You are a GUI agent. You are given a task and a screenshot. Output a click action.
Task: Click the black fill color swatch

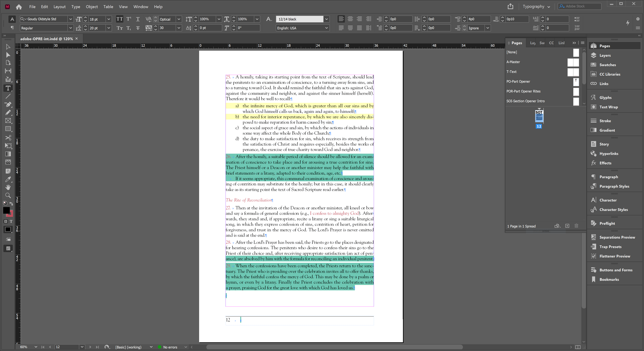point(7,210)
